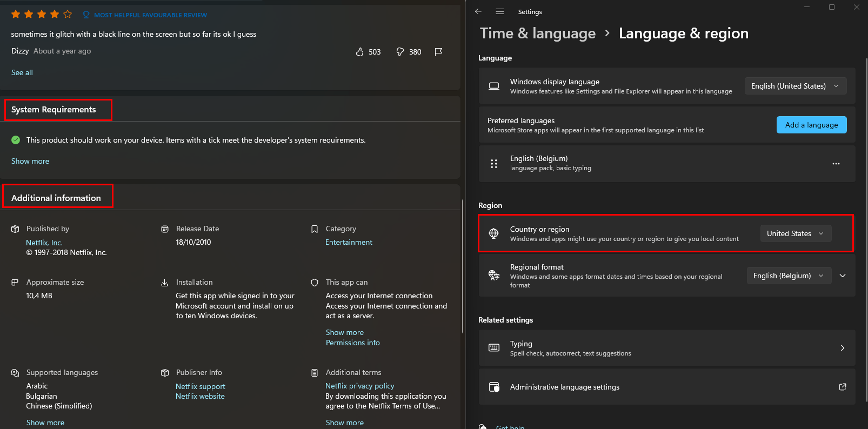Show more under This app can
This screenshot has height=429, width=868.
(345, 332)
